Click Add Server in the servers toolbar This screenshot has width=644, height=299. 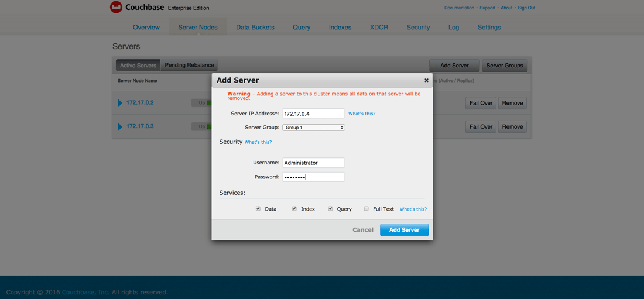pos(454,66)
